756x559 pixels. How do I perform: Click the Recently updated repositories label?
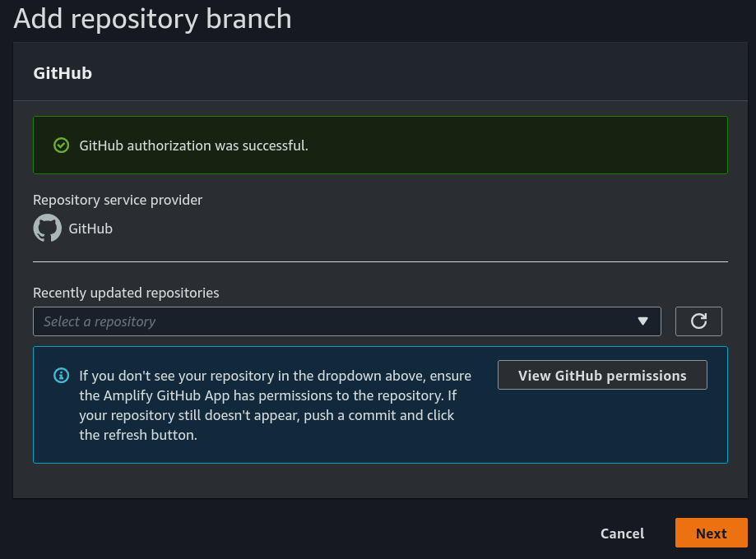point(125,293)
